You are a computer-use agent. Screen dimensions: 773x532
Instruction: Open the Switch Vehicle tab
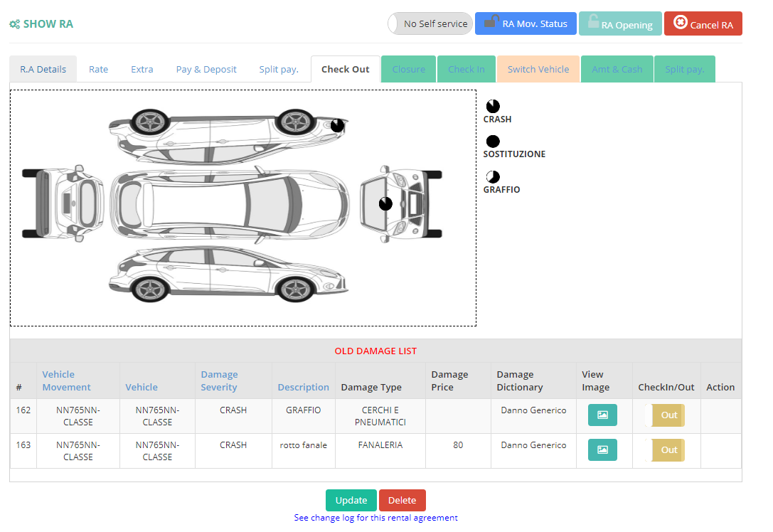[538, 69]
